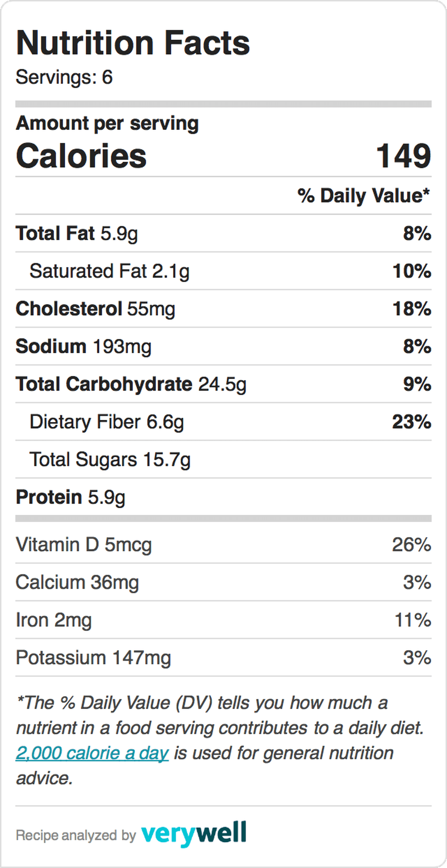Screen dimensions: 447x868
Task: Click the Recipe analyzed by text
Action: tap(76, 835)
